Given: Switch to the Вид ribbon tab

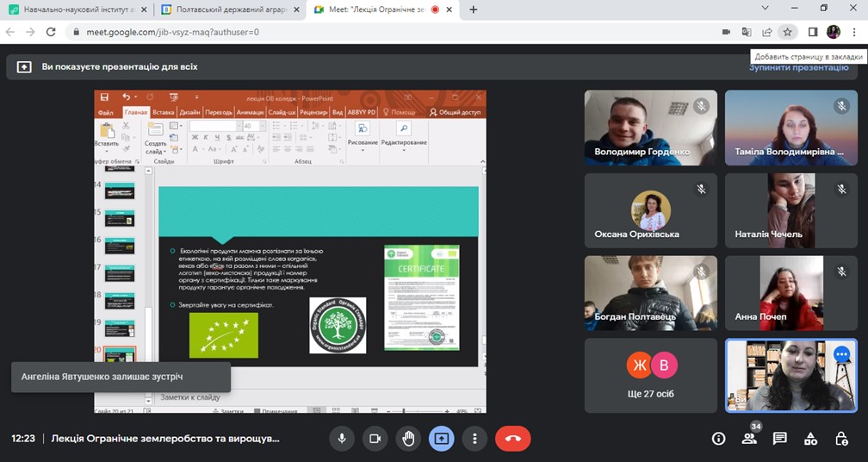Looking at the screenshot, I should [338, 112].
